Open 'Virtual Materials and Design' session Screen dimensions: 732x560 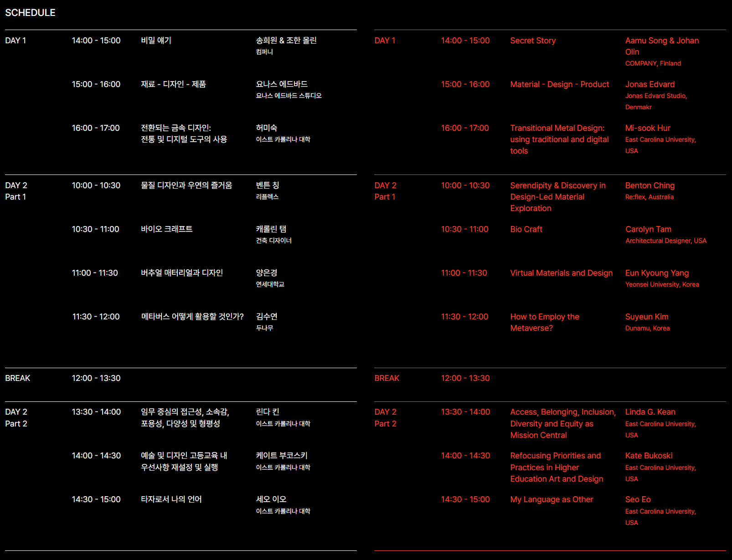(561, 273)
